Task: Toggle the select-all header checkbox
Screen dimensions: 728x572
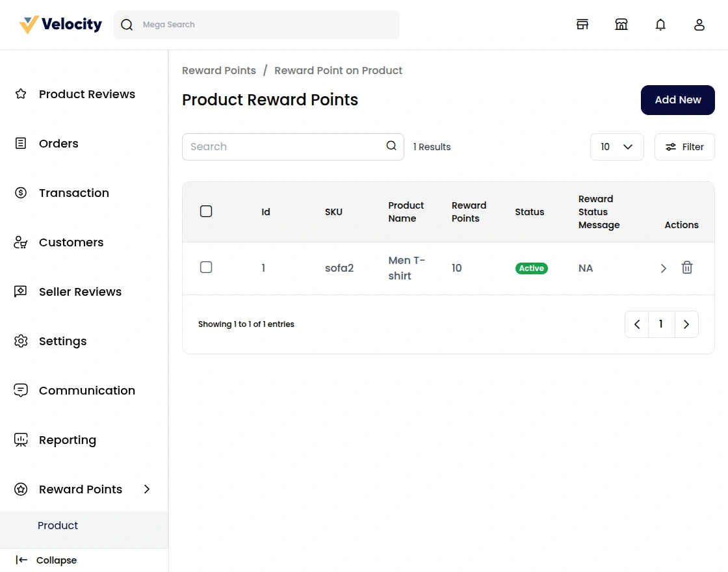Action: [206, 211]
